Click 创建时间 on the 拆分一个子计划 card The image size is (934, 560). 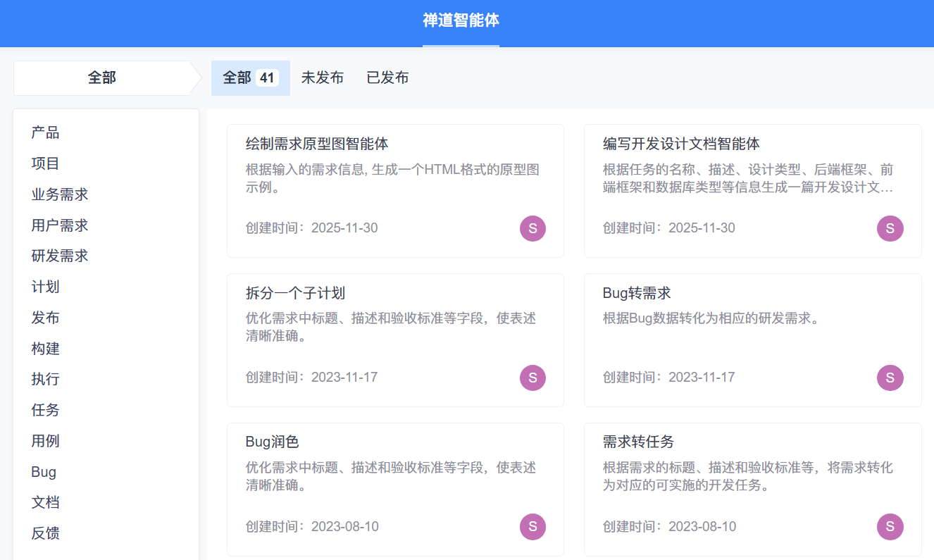click(x=311, y=377)
